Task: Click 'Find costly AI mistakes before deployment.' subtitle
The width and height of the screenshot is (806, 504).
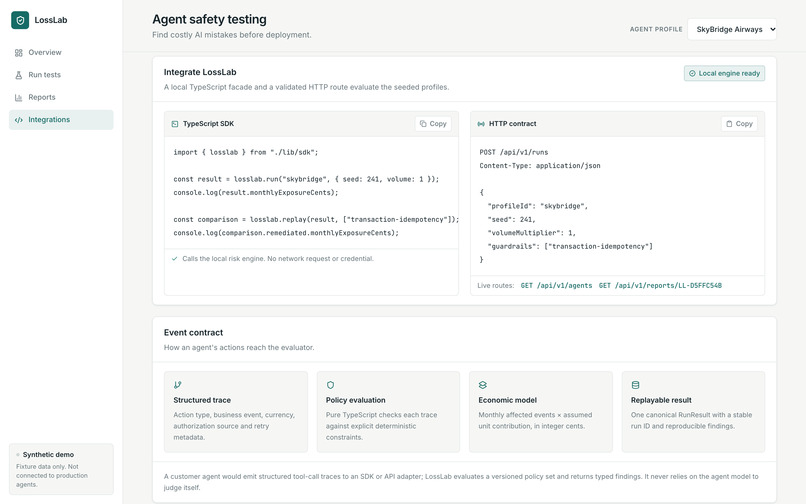Action: pyautogui.click(x=232, y=35)
